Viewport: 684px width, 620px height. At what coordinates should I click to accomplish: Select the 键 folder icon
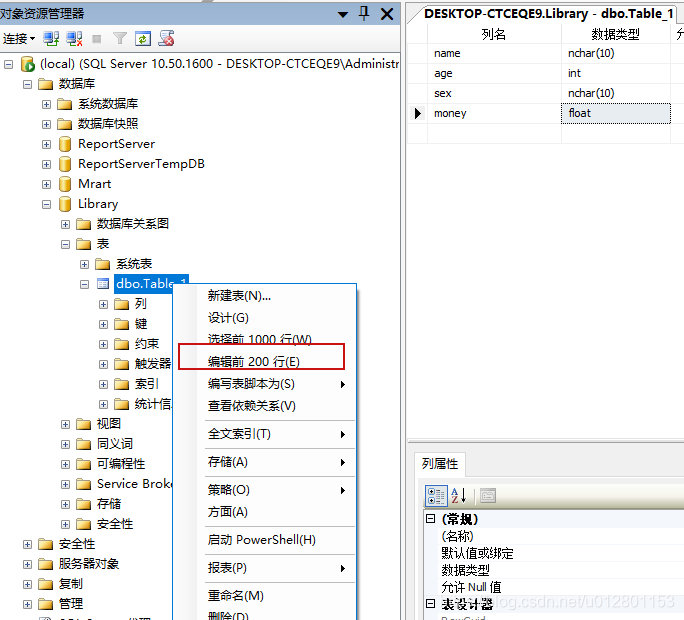coord(122,324)
